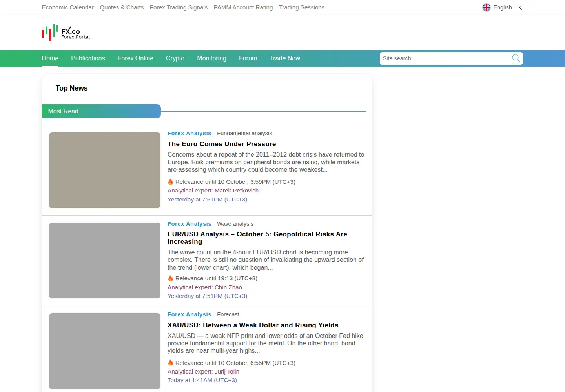Click the UK flag language icon

click(x=487, y=7)
